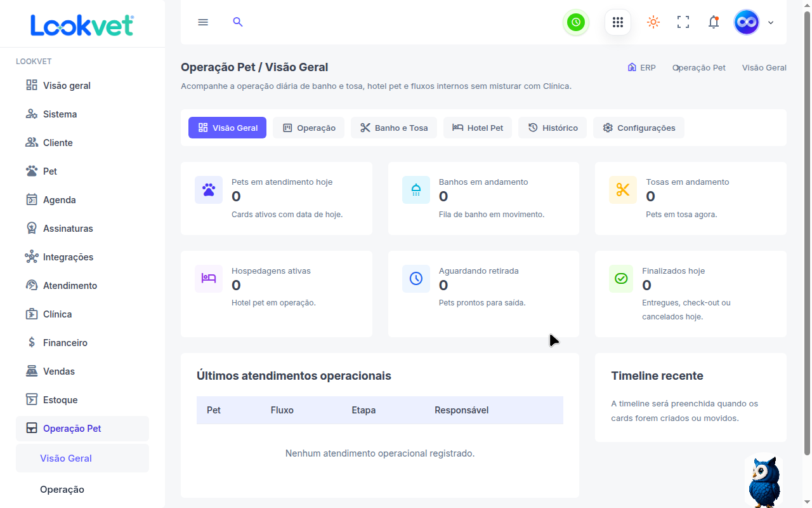812x508 pixels.
Task: Open the apps grid icon
Action: pos(618,22)
